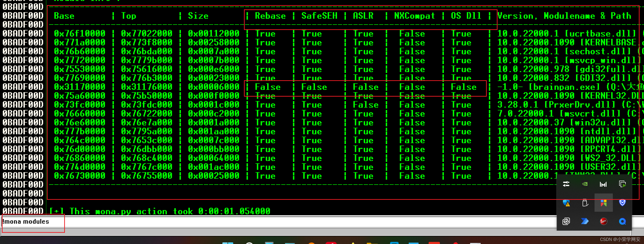The image size is (644, 244).
Task: Click the Top column header
Action: (x=128, y=16)
